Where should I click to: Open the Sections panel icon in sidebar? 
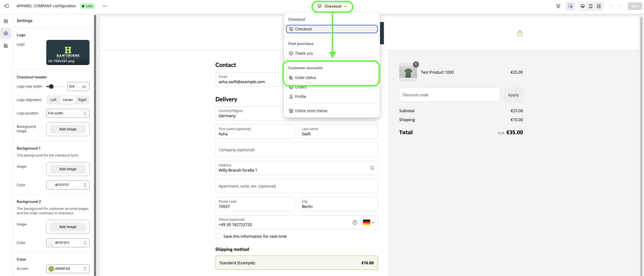pos(6,21)
